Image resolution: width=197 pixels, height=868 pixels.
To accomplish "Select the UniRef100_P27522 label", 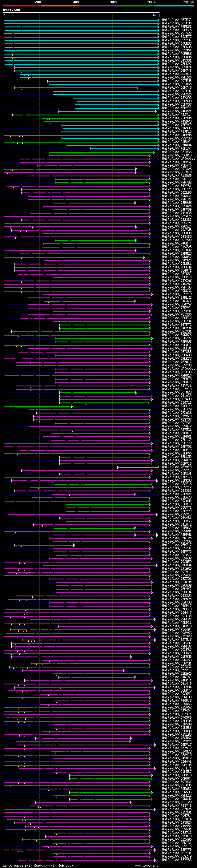I will pos(177,33).
